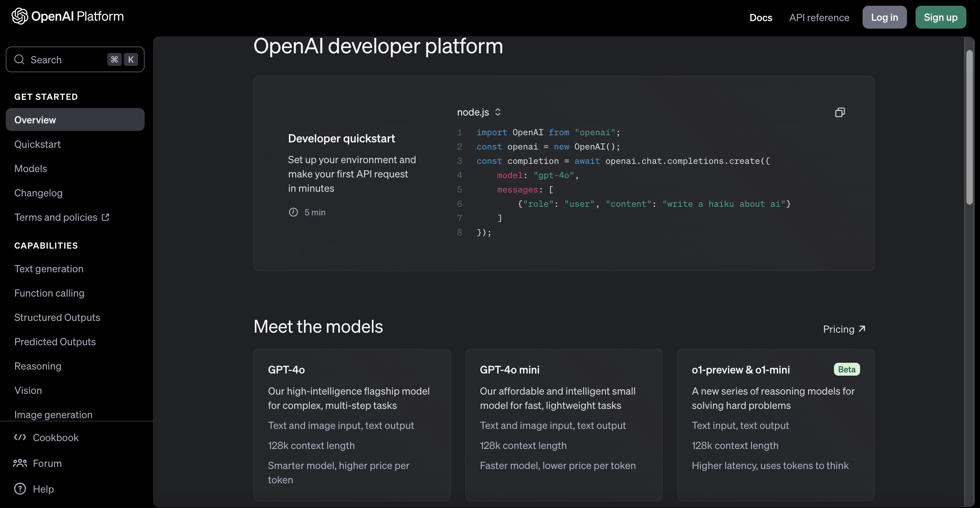Open Reasoning sidebar item
The height and width of the screenshot is (508, 980).
pyautogui.click(x=38, y=366)
